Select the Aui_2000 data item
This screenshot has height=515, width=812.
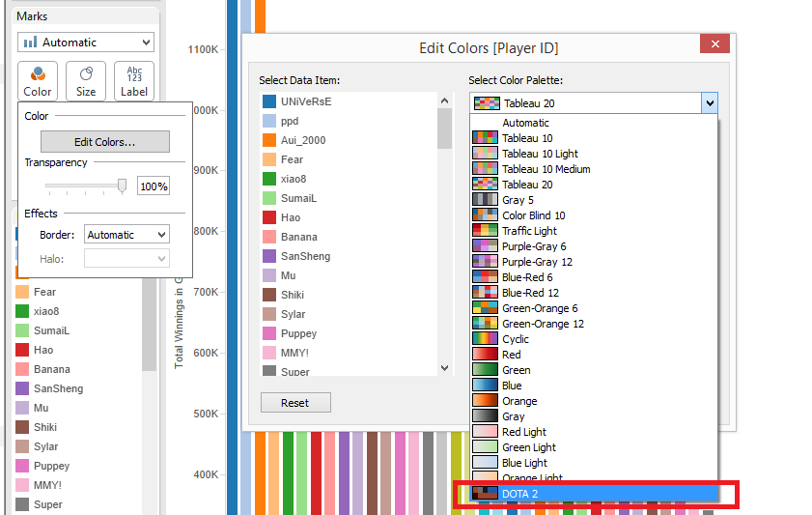302,140
